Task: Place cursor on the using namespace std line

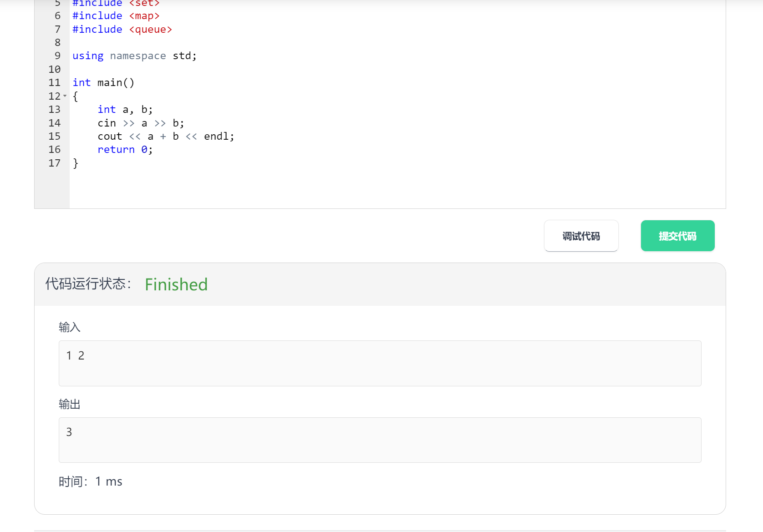Action: [x=134, y=56]
